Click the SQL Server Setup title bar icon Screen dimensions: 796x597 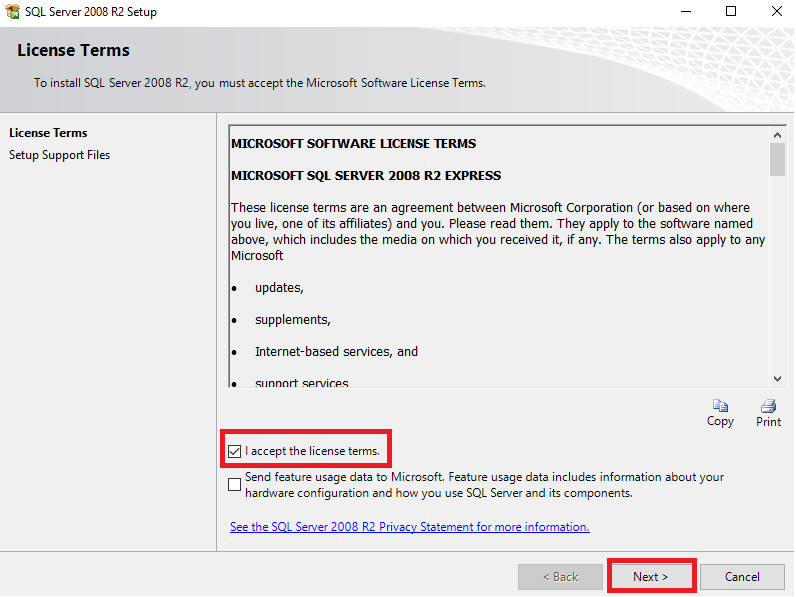[x=12, y=11]
